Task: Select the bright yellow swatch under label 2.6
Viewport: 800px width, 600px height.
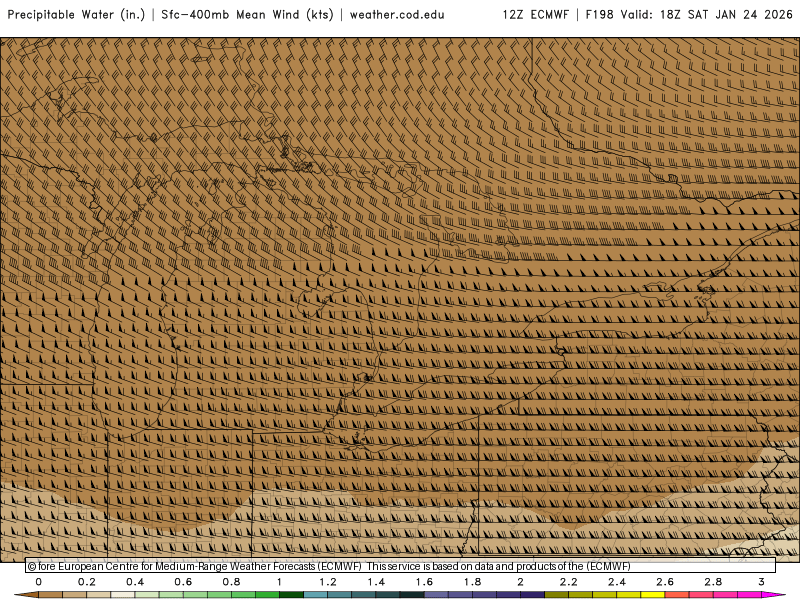Action: tap(653, 595)
